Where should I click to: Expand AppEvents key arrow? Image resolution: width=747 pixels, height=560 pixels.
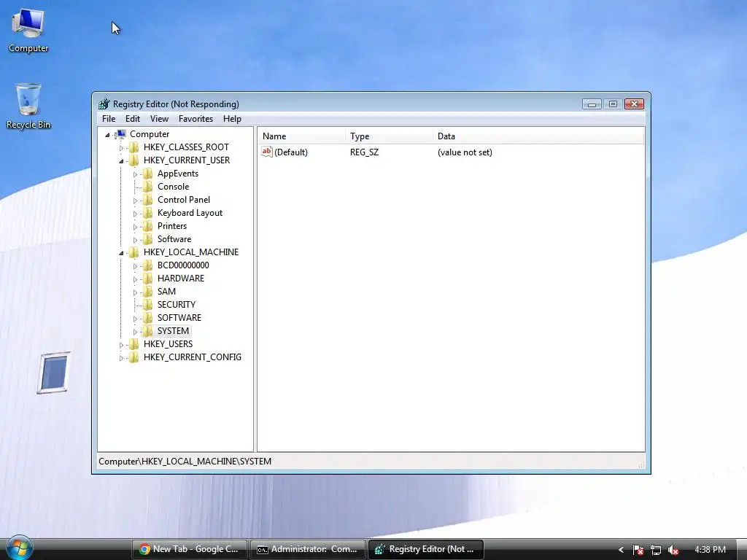point(135,174)
